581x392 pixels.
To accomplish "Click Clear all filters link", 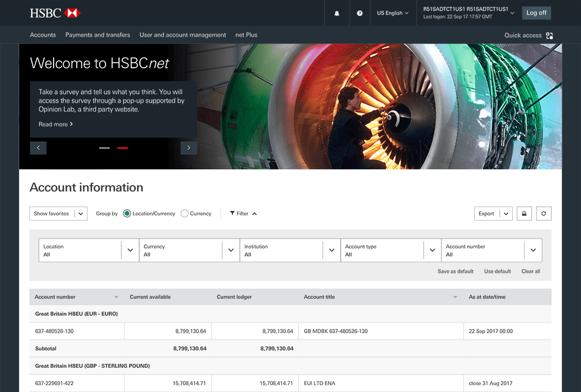I will tap(531, 271).
